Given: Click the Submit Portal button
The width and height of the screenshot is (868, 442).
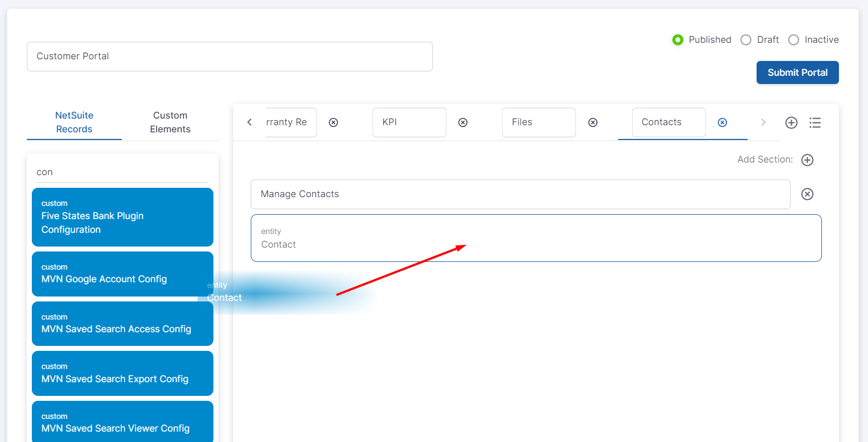Looking at the screenshot, I should pyautogui.click(x=797, y=72).
